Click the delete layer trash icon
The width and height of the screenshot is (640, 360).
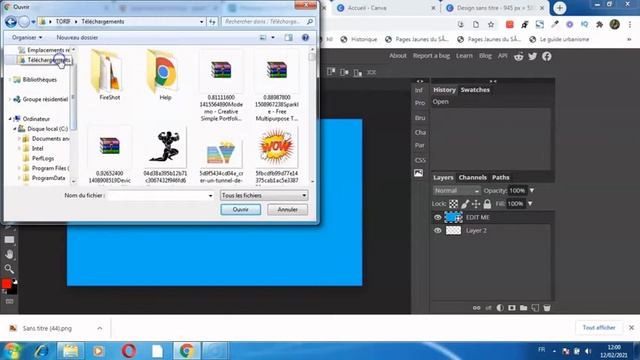pyautogui.click(x=547, y=308)
